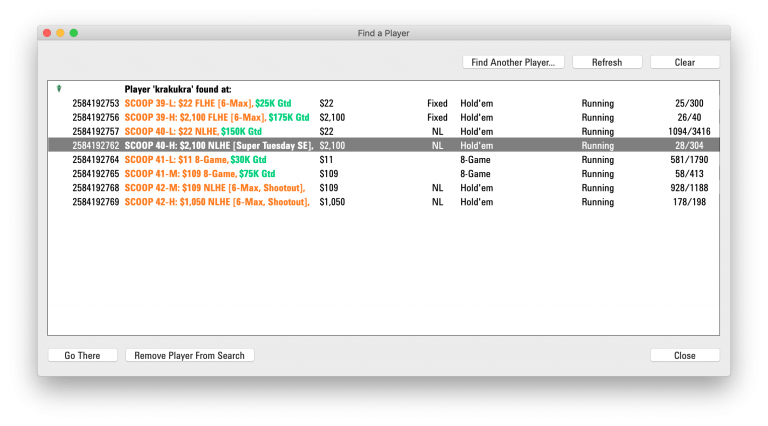Click the 26/40 player count

pos(689,118)
